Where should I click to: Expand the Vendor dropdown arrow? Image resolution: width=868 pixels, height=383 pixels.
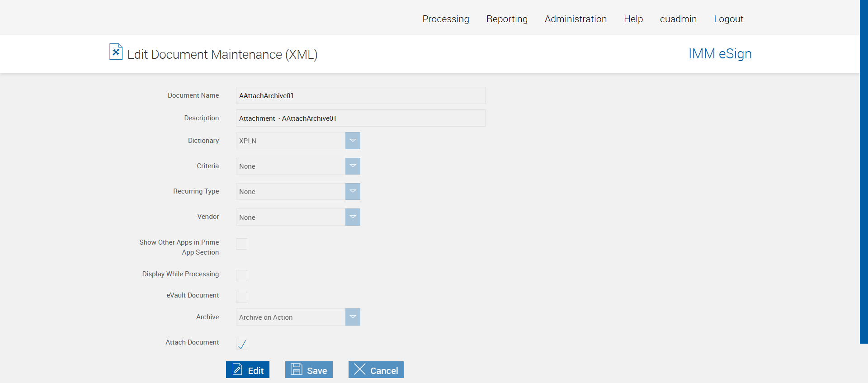353,217
